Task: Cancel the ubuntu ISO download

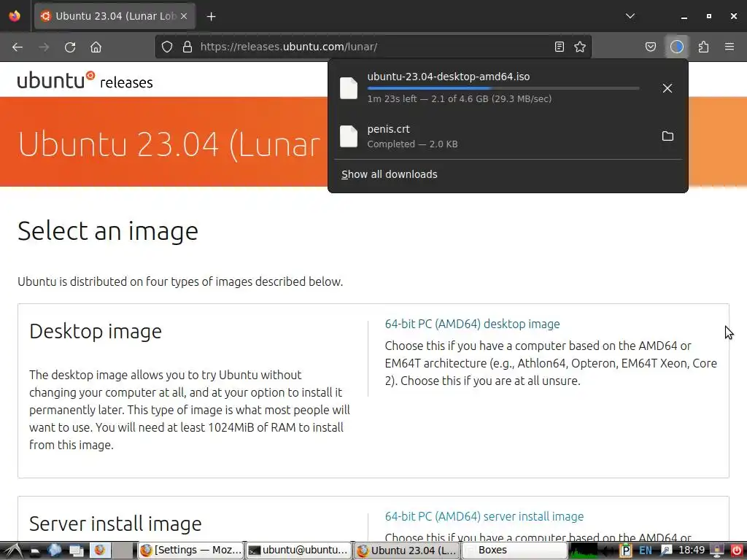Action: (667, 88)
